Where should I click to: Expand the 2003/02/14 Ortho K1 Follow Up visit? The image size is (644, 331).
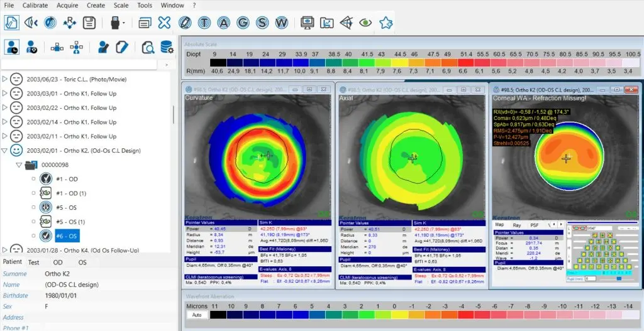click(x=5, y=122)
